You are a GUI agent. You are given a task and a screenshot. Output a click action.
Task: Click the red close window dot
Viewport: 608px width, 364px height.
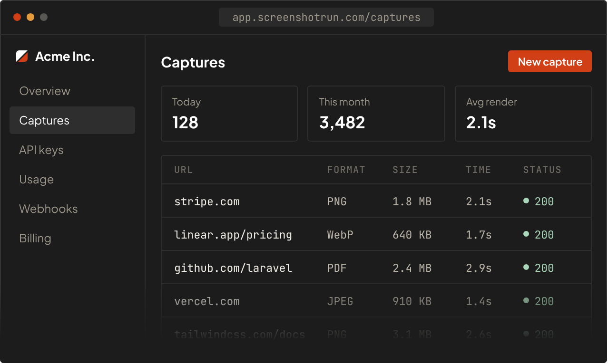(17, 17)
